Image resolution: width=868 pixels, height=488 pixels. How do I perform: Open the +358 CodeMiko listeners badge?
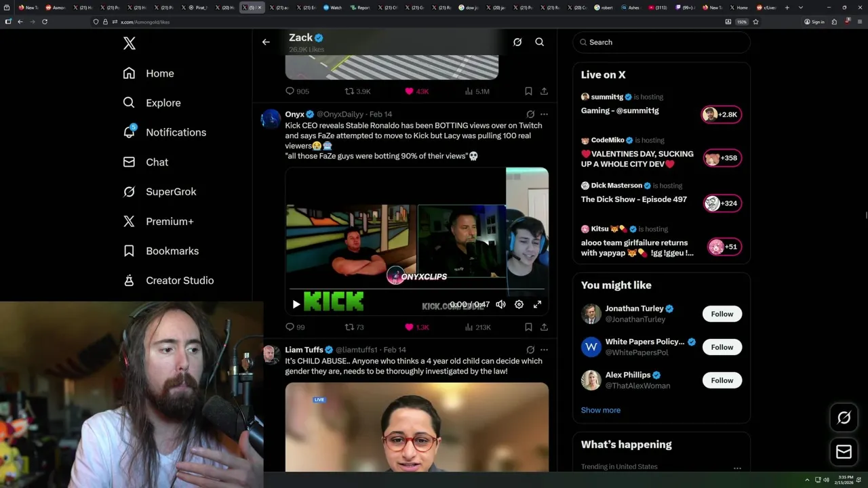(x=722, y=158)
